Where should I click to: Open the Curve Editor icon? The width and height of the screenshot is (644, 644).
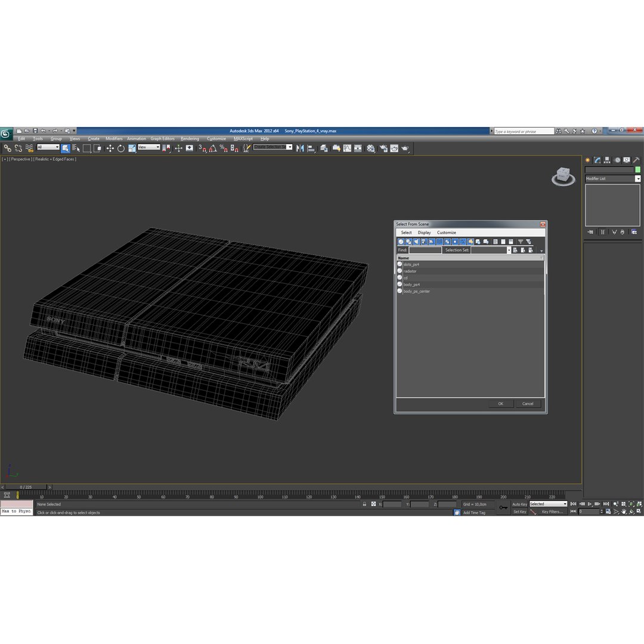(x=348, y=148)
